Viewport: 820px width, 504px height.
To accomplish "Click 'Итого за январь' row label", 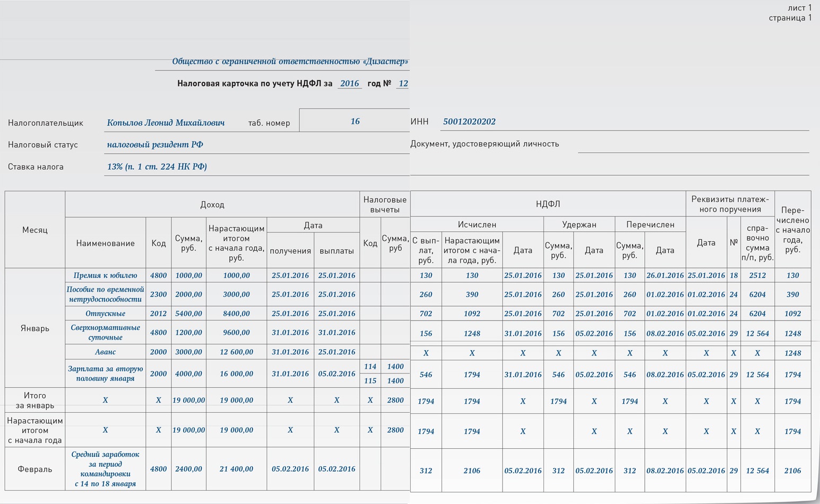I will 35,400.
